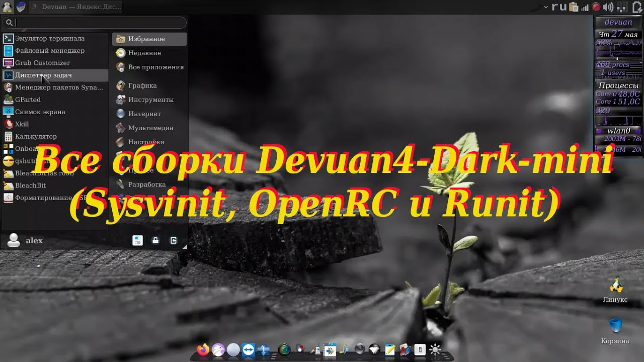The height and width of the screenshot is (362, 644).
Task: Launch Pale Moon browser from dock
Action: [218, 349]
